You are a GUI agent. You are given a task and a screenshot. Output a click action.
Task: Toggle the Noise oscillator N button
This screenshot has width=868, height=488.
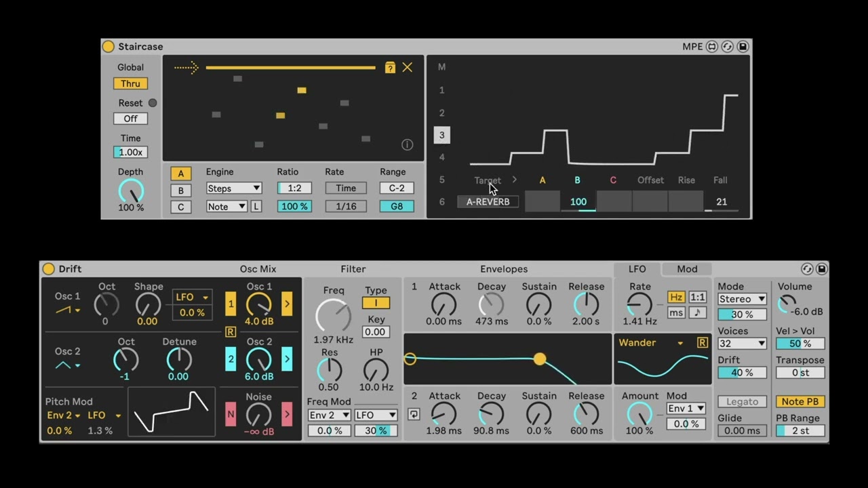click(x=231, y=413)
